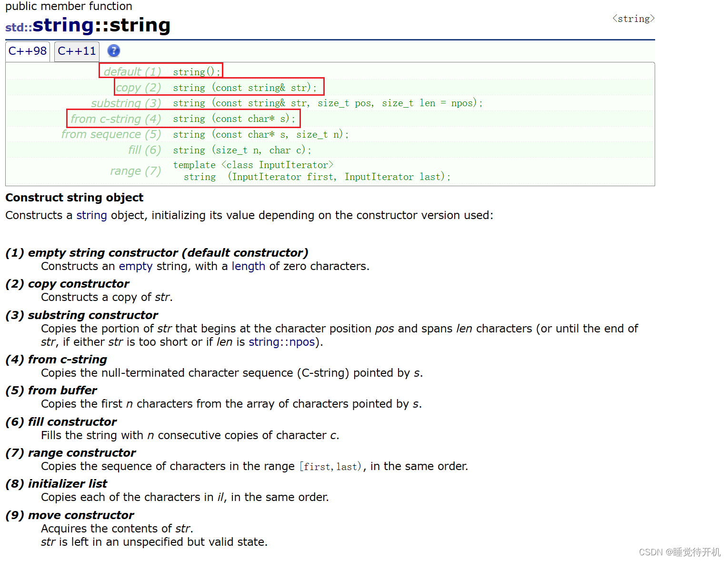Screen dimensions: 728x561
Task: Select the 'default (1)' constructor label
Action: tap(132, 71)
